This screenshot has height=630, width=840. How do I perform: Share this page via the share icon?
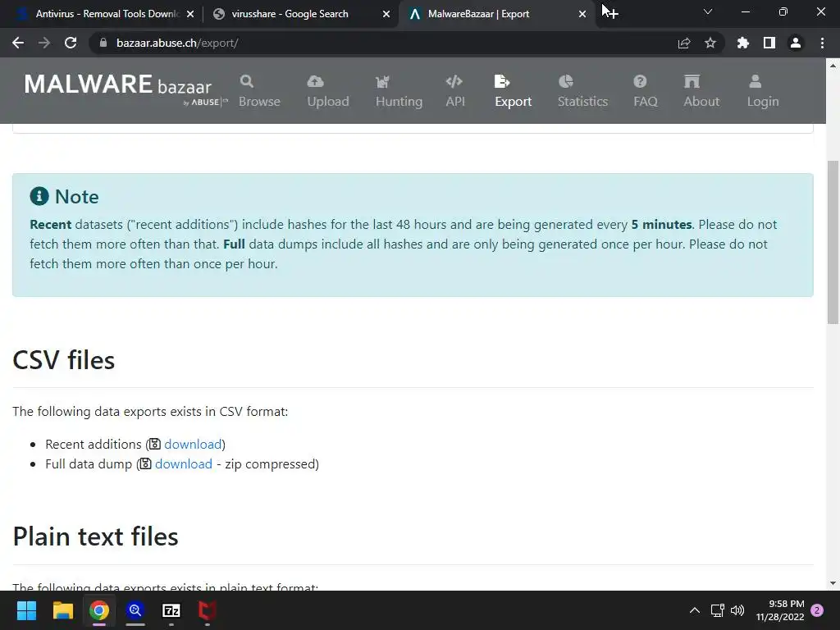(683, 43)
